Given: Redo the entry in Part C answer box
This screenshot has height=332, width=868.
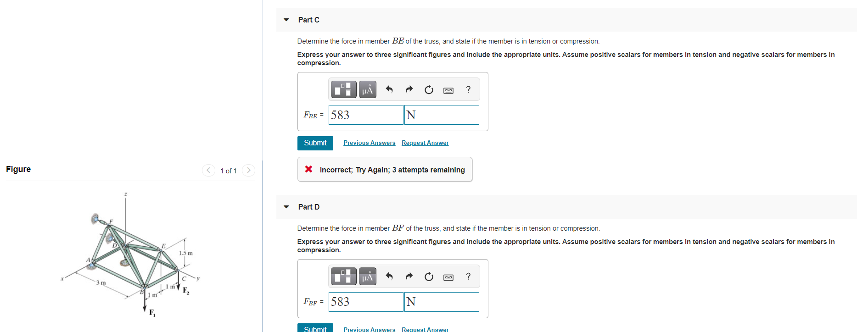Looking at the screenshot, I should pyautogui.click(x=409, y=89).
